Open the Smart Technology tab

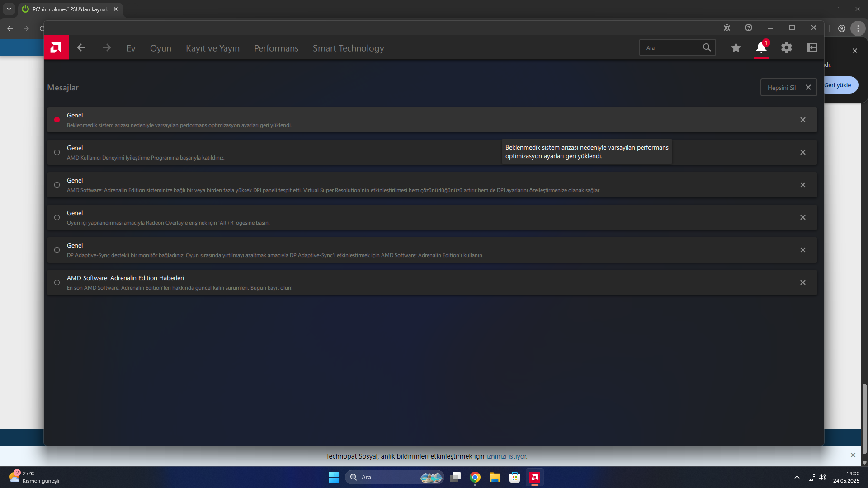pyautogui.click(x=348, y=48)
